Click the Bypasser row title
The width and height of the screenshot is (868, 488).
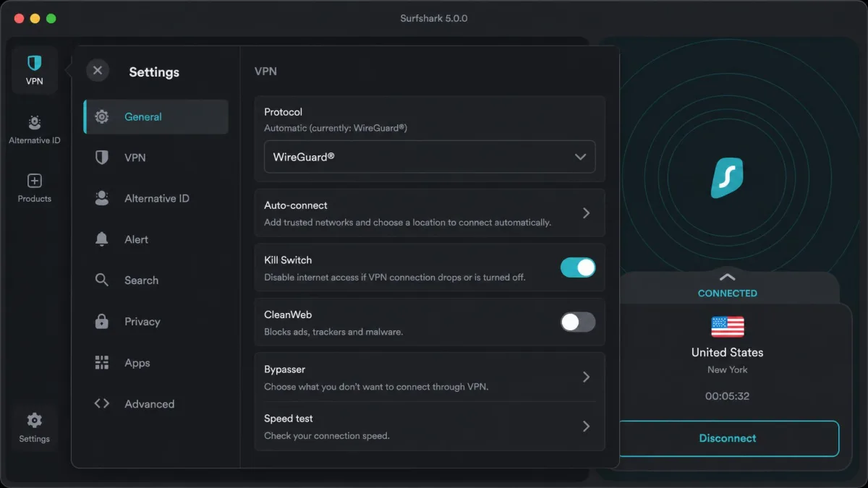284,369
